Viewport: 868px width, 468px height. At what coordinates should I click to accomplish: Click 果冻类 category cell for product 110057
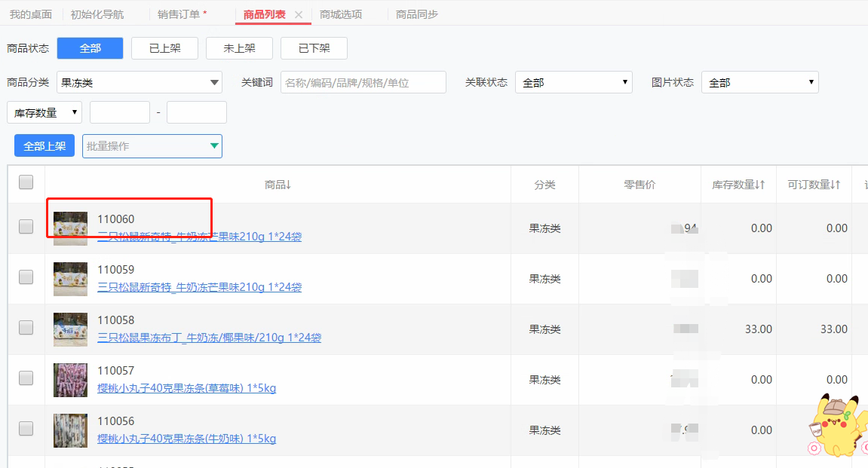544,380
